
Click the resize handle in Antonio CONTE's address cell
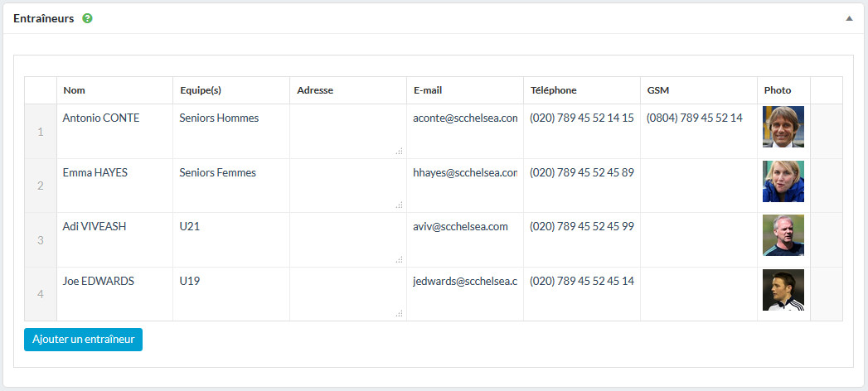click(399, 151)
